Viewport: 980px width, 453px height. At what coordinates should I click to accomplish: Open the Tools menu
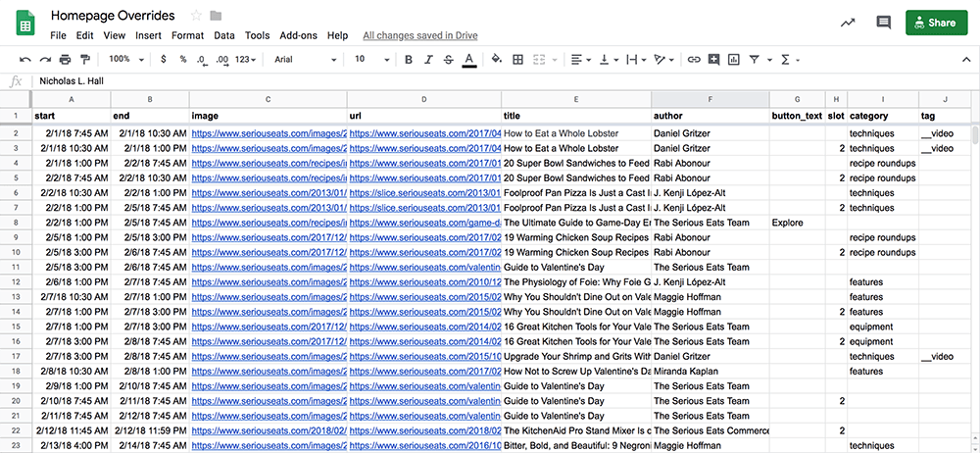[x=258, y=35]
